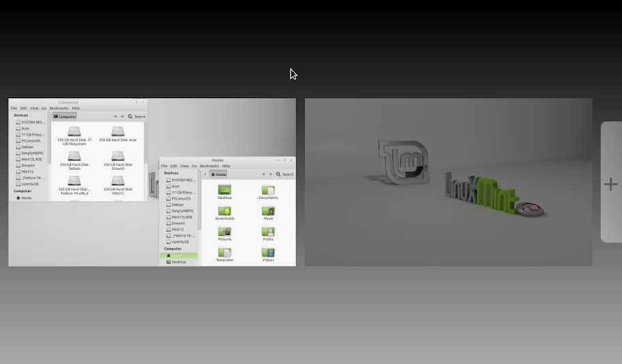Open Help menu in Home window
Image resolution: width=622 pixels, height=364 pixels.
226,166
